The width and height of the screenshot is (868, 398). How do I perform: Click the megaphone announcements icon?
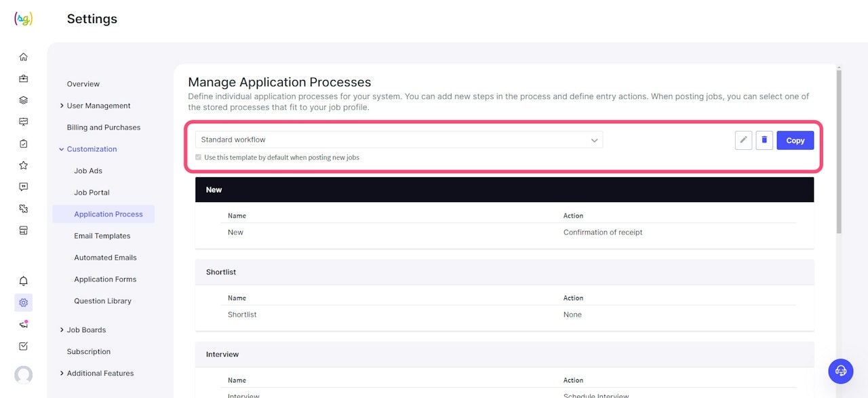[24, 324]
